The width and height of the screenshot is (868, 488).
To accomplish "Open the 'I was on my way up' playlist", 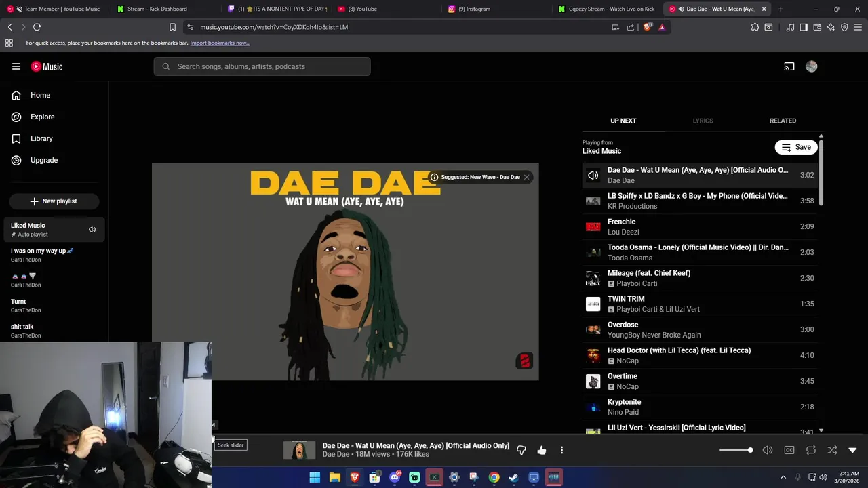I will [x=54, y=255].
